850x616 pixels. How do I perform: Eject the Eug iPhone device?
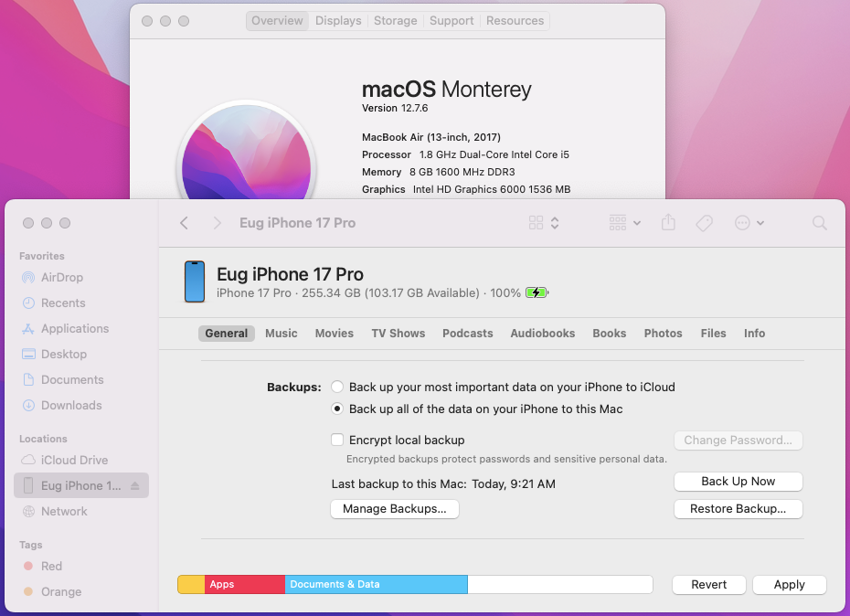tap(135, 486)
